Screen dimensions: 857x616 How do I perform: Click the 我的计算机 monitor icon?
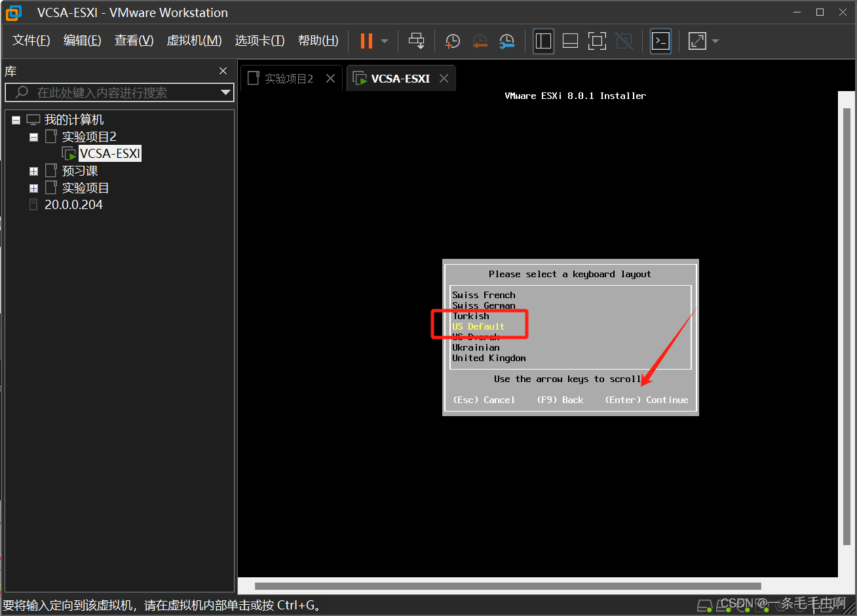[33, 120]
